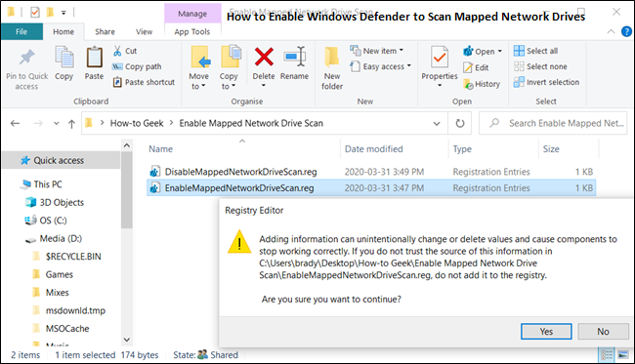
Task: Expand the address bar history chevron
Action: tap(437, 123)
